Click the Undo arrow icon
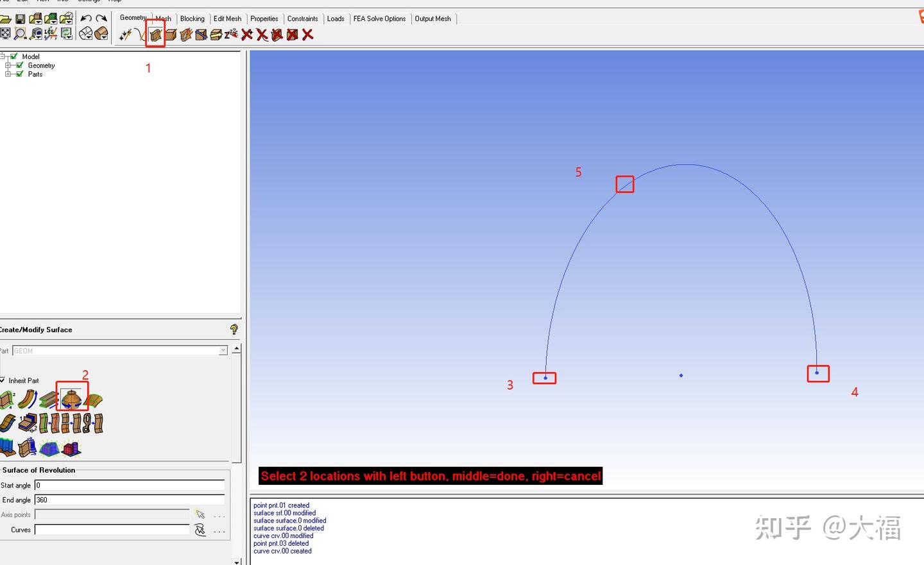 click(x=86, y=19)
